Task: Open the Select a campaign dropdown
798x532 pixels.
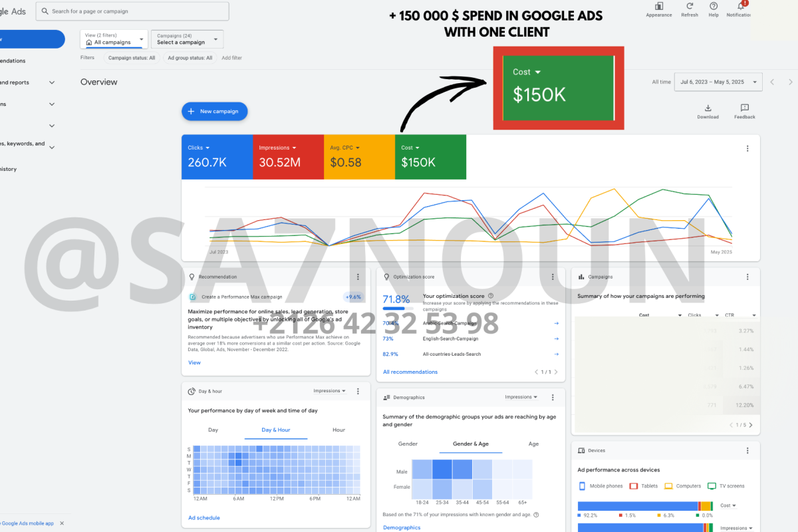Action: click(x=187, y=39)
